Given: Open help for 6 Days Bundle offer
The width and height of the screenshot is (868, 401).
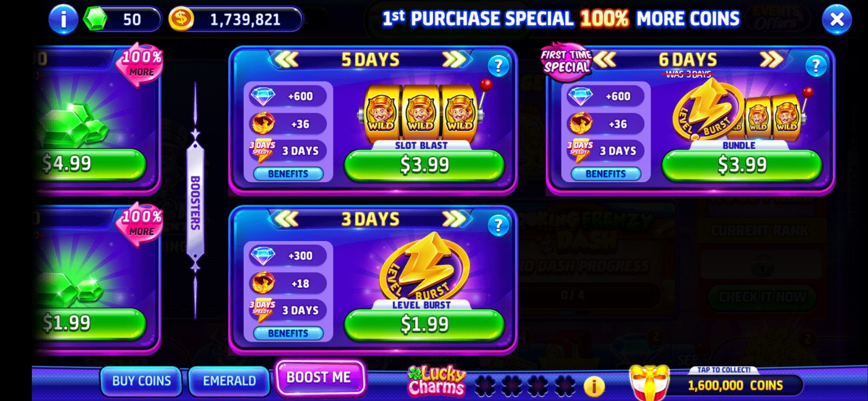Looking at the screenshot, I should point(816,66).
